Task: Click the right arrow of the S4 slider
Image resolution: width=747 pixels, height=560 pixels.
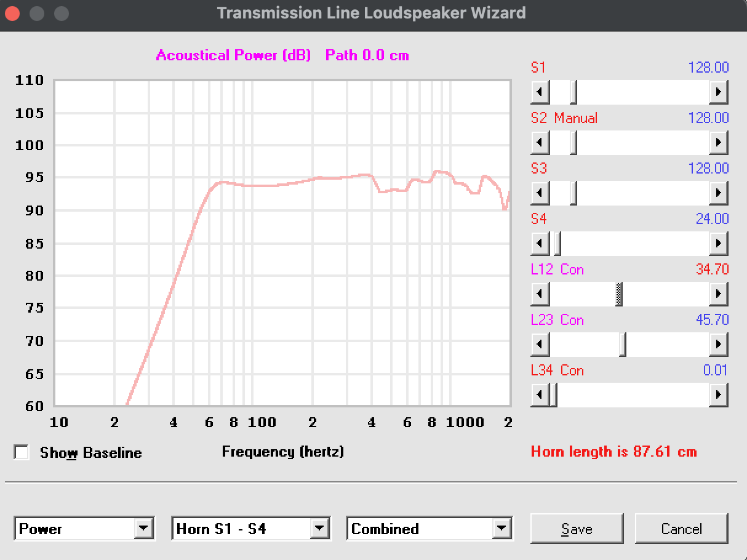Action: (718, 244)
